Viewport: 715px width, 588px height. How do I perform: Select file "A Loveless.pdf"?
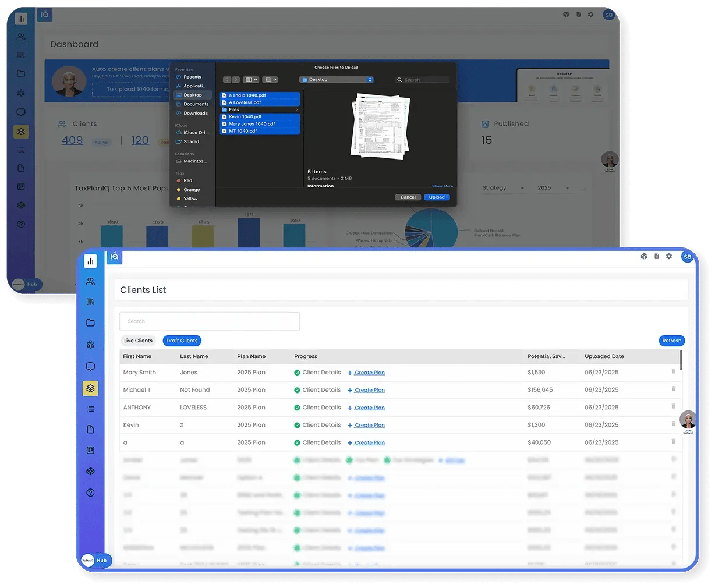click(x=260, y=102)
